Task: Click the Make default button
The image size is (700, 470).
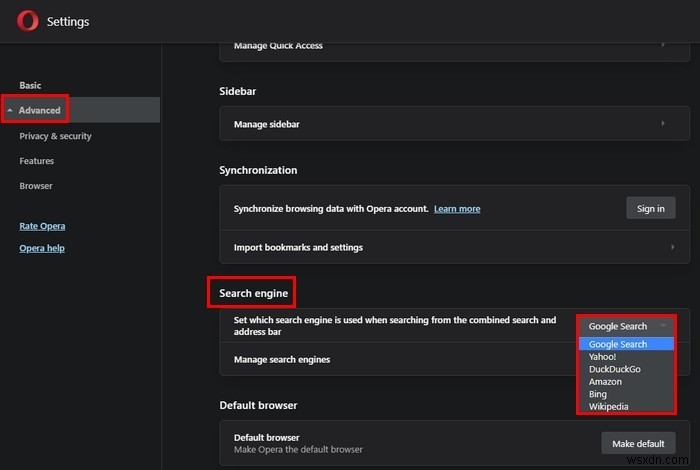Action: pyautogui.click(x=638, y=443)
